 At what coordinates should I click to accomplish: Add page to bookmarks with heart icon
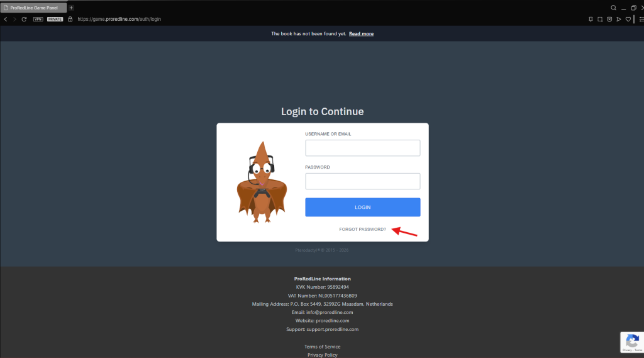point(628,20)
